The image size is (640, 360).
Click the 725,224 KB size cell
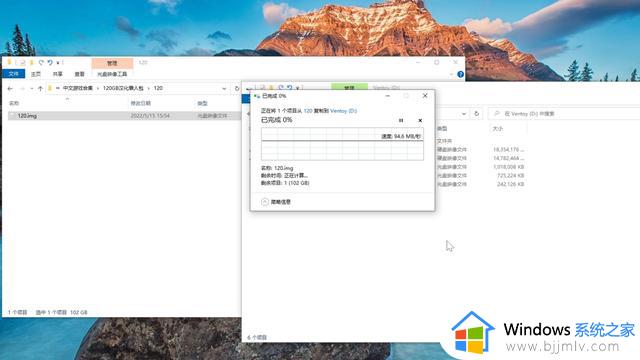[x=510, y=176]
